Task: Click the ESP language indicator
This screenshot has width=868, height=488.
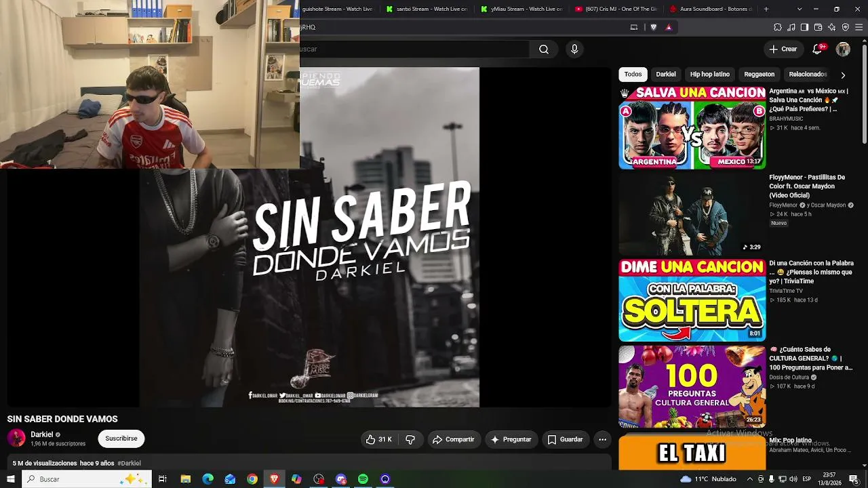Action: [806, 479]
